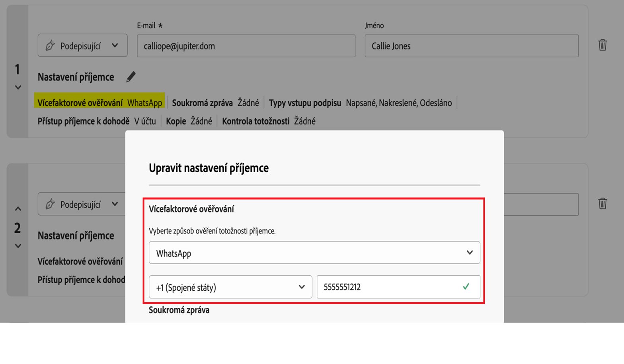The width and height of the screenshot is (624, 364).
Task: Expand the WhatsApp verification method dropdown
Action: coord(314,253)
